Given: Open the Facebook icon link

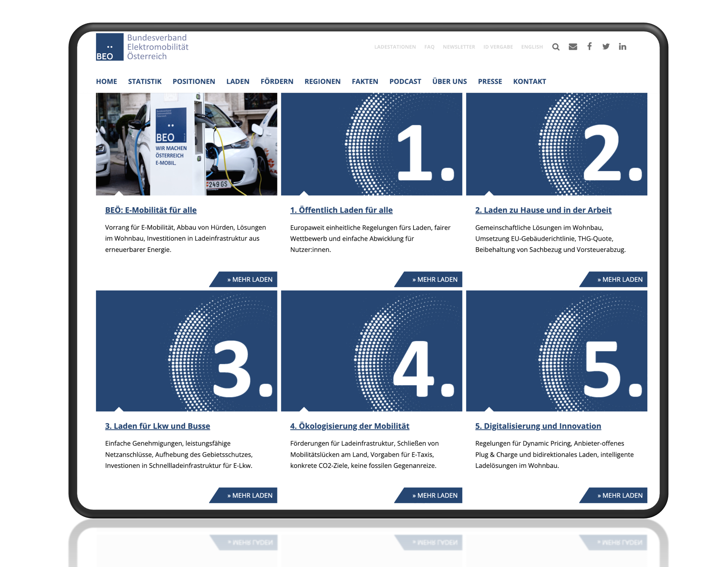Looking at the screenshot, I should click(589, 46).
